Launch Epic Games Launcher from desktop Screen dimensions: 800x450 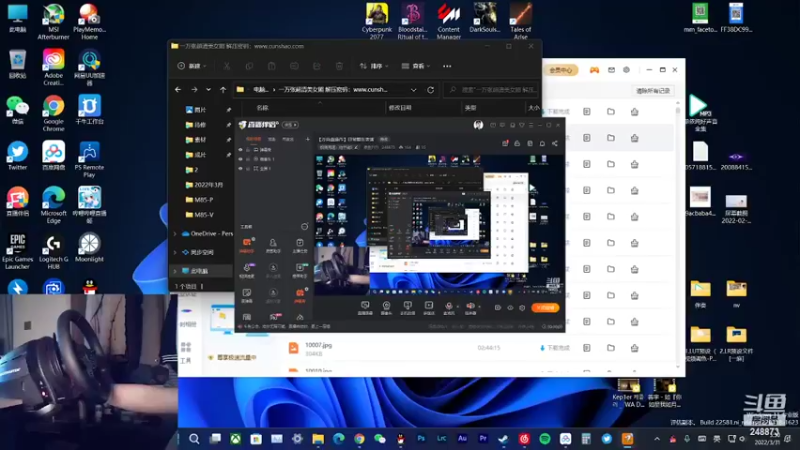(17, 251)
